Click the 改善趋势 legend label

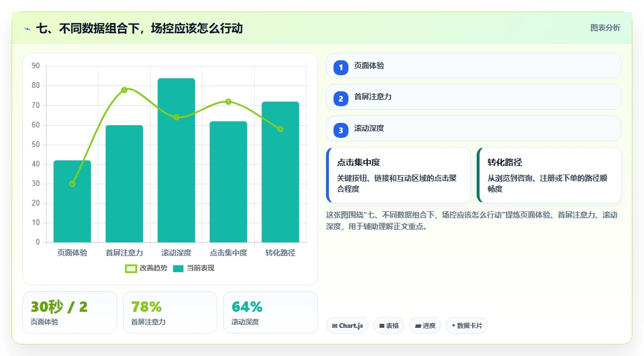point(153,268)
